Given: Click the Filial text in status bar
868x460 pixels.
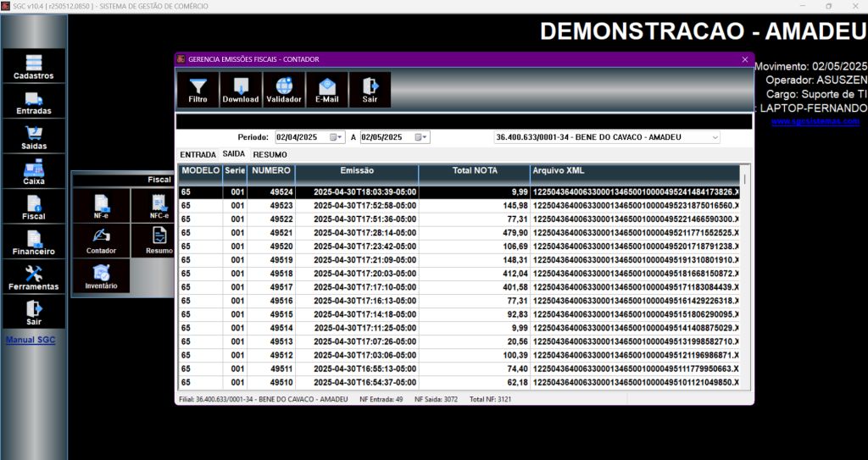Looking at the screenshot, I should tap(264, 399).
